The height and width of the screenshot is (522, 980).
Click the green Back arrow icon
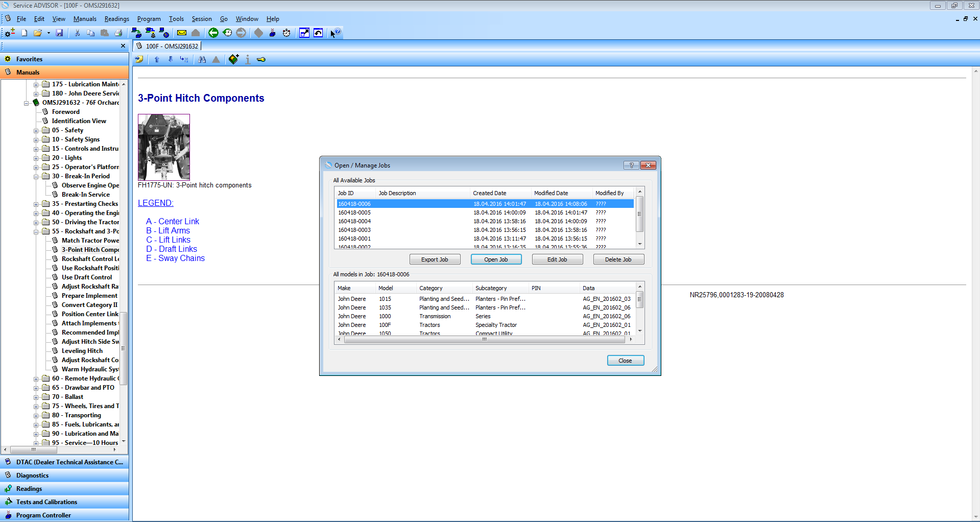[213, 33]
